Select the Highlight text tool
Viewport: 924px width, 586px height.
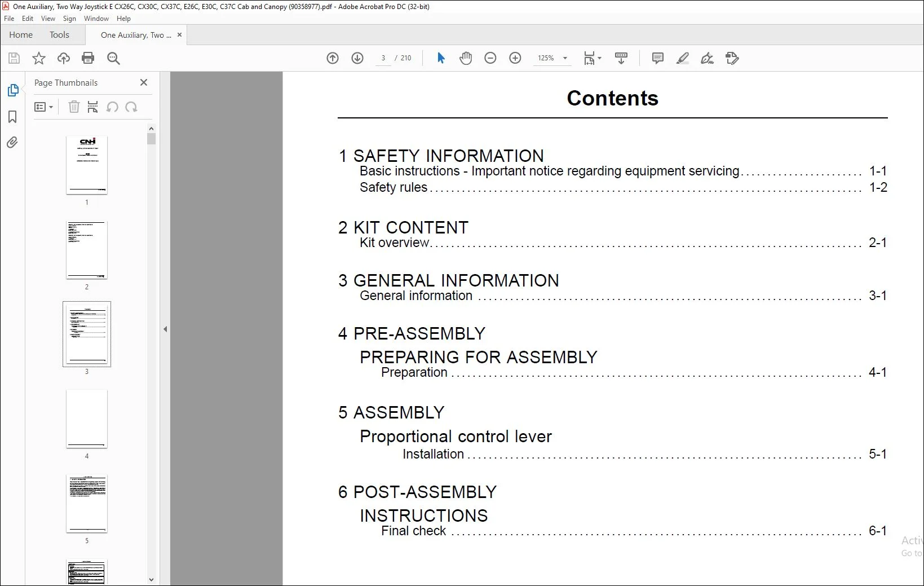(x=683, y=58)
